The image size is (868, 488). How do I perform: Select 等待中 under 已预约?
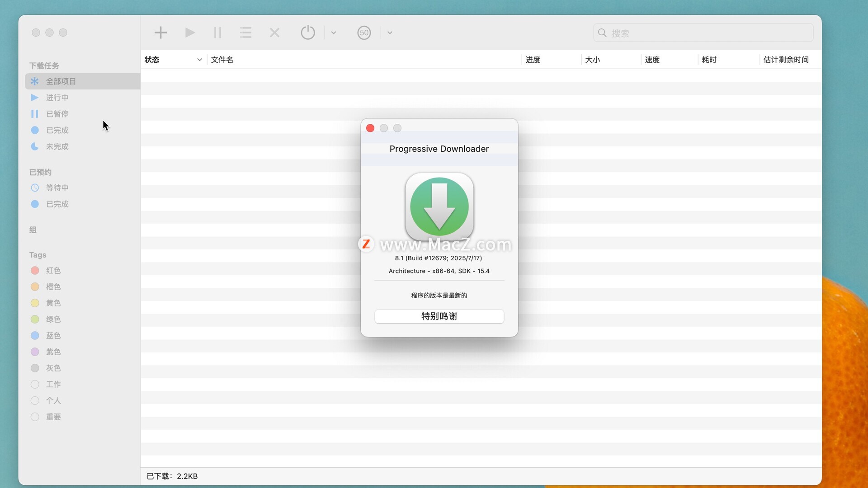83,188
